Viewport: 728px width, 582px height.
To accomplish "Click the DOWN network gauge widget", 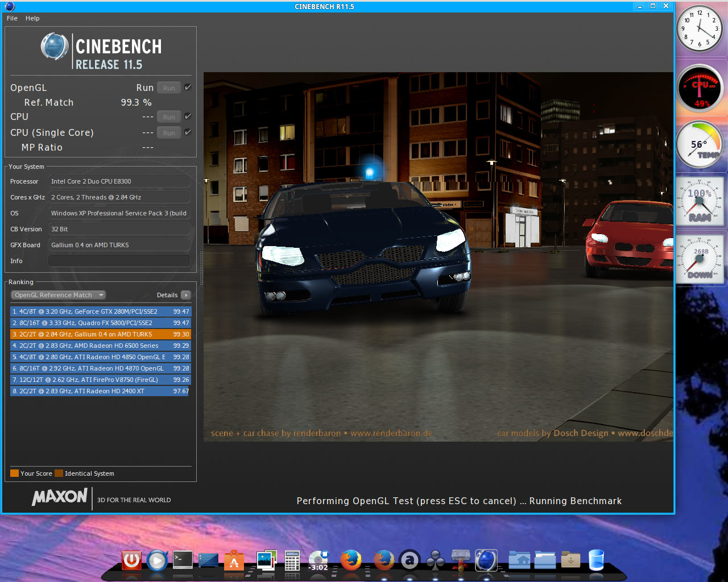I will pyautogui.click(x=700, y=259).
